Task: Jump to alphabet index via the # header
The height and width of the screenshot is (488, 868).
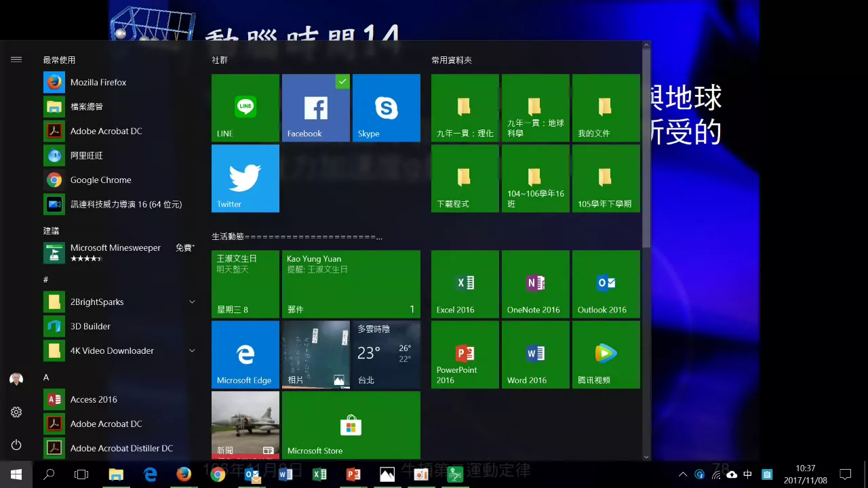Action: (x=46, y=279)
